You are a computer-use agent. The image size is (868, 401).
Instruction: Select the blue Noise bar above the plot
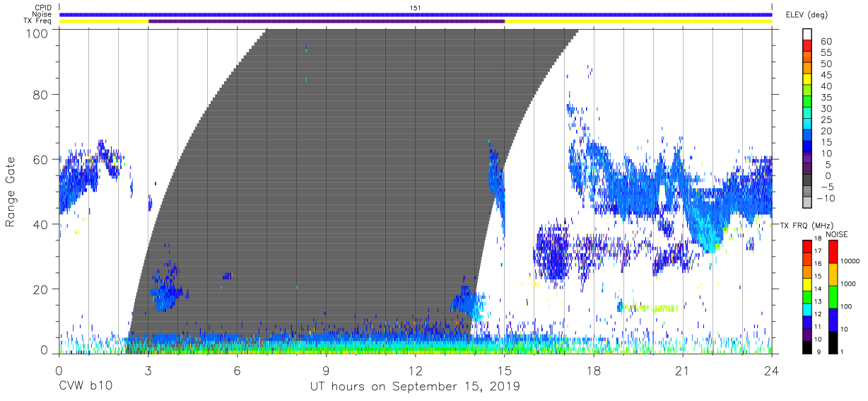416,14
